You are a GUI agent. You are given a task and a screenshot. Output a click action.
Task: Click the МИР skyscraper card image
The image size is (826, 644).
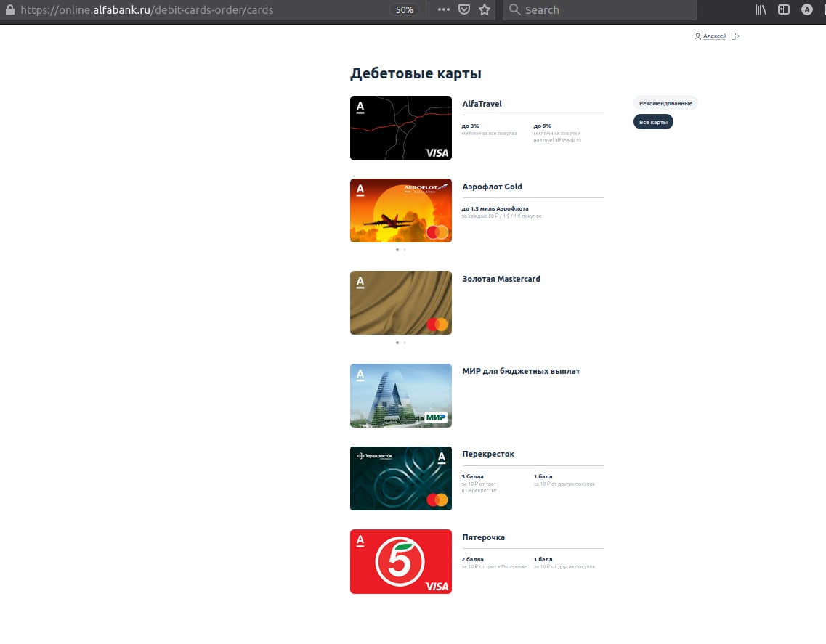pos(401,396)
